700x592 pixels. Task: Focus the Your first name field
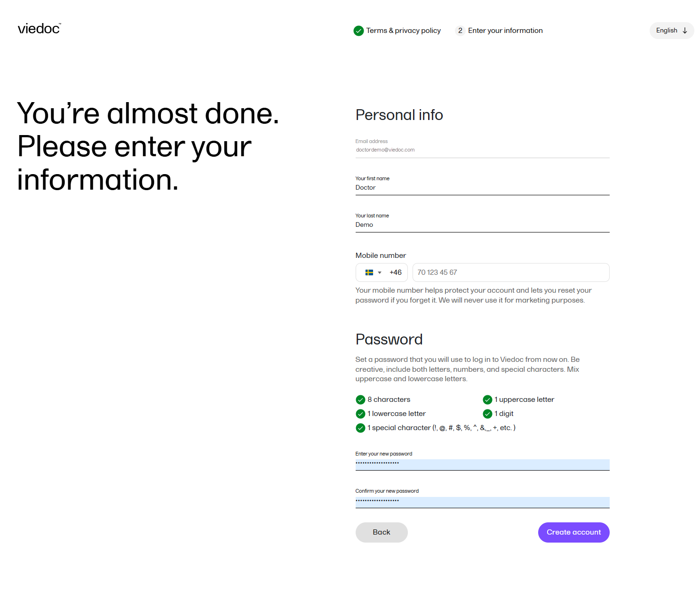click(482, 187)
